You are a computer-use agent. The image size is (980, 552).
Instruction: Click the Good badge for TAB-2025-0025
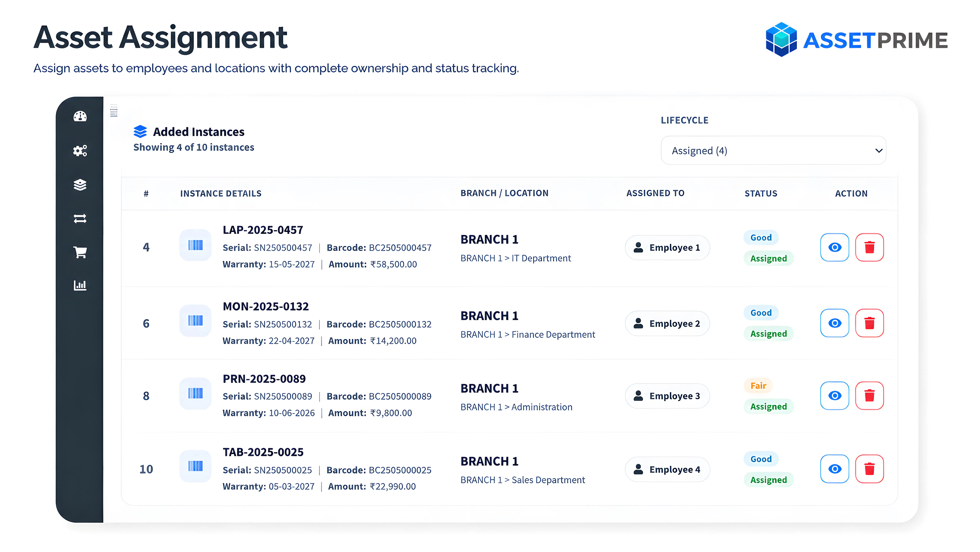click(761, 459)
